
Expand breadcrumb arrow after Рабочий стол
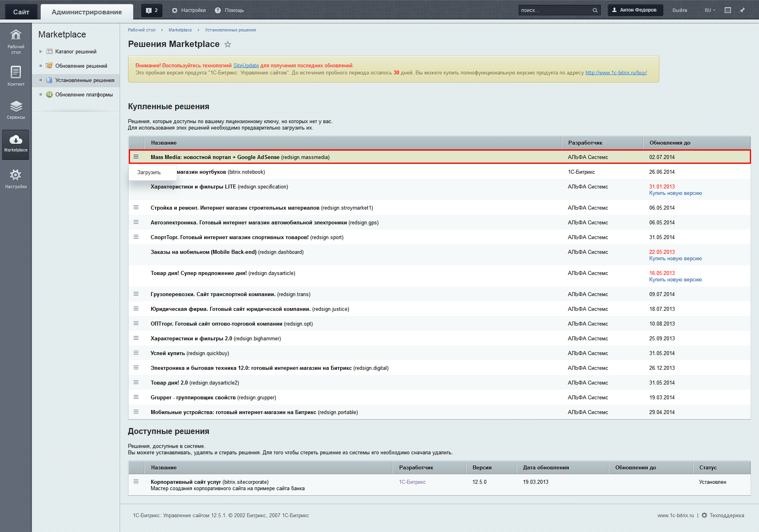tap(162, 30)
